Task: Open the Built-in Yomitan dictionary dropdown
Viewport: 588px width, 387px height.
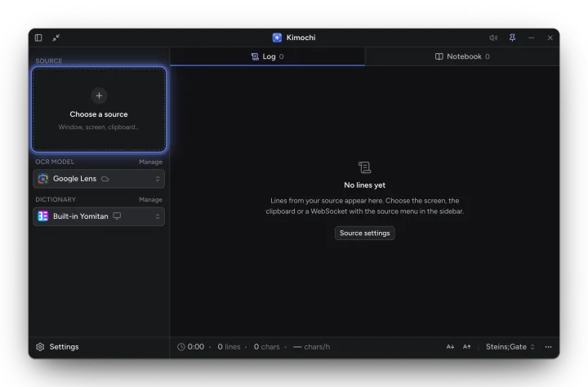Action: point(99,216)
